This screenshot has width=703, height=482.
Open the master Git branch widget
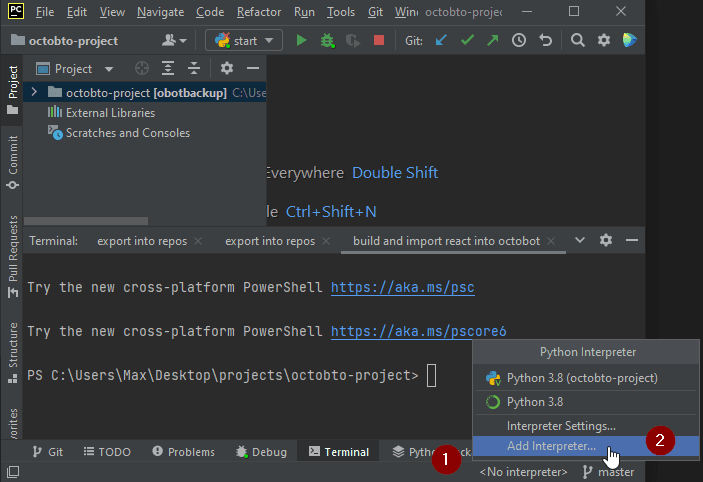[x=608, y=472]
